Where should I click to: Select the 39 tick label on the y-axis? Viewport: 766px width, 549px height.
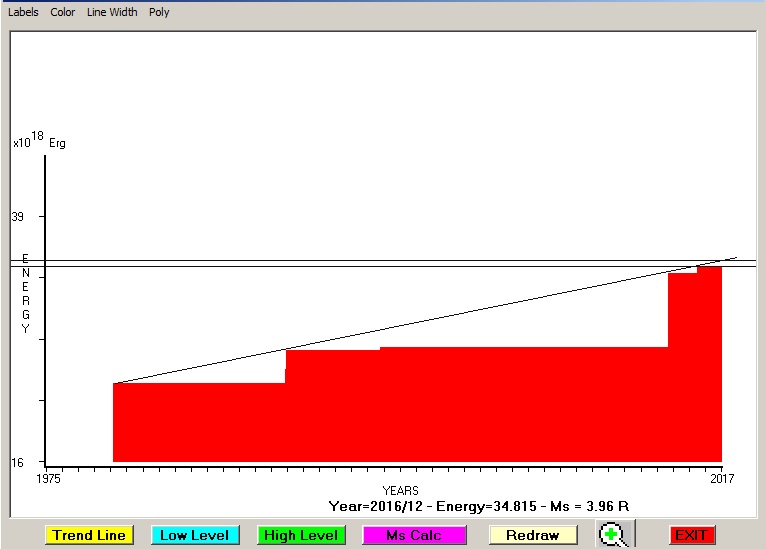[18, 217]
